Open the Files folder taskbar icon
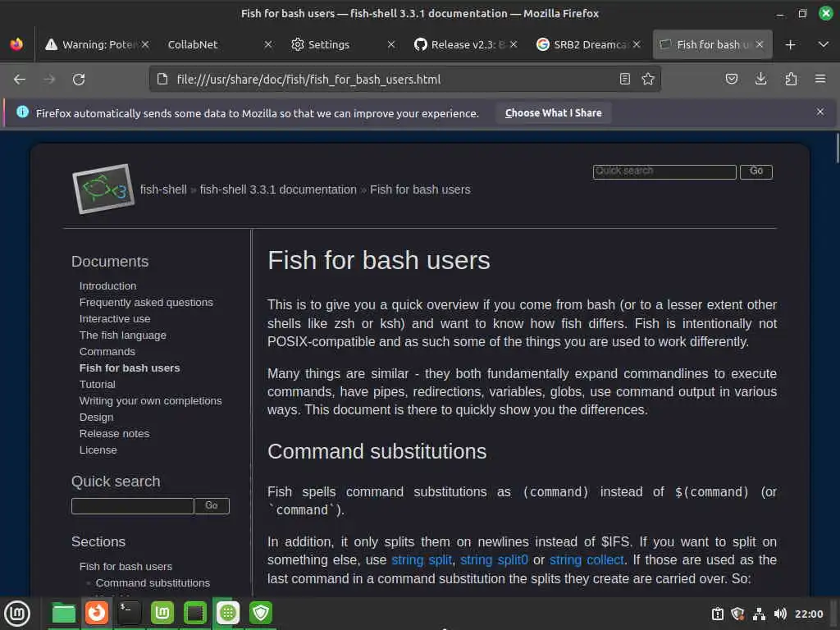 (x=64, y=614)
